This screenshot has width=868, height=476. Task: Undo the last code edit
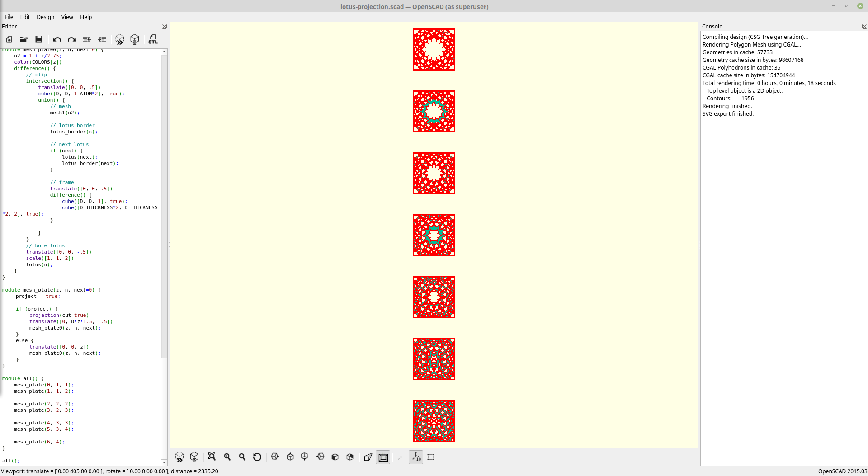coord(57,39)
